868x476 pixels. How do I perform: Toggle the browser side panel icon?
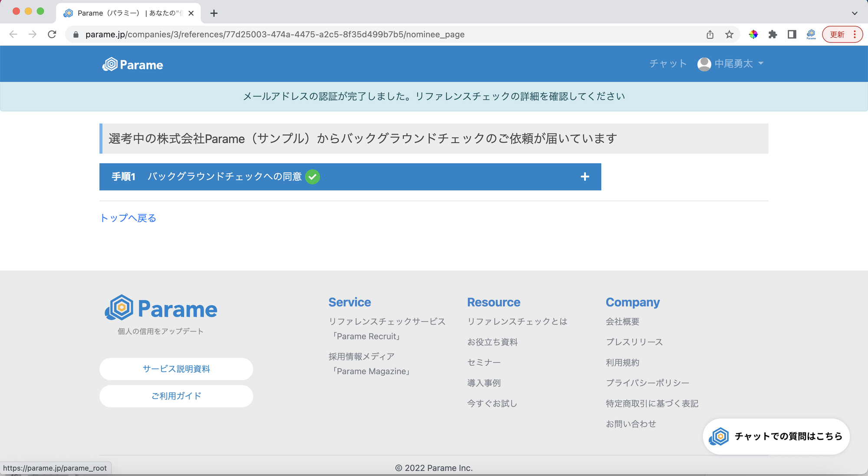coord(792,34)
